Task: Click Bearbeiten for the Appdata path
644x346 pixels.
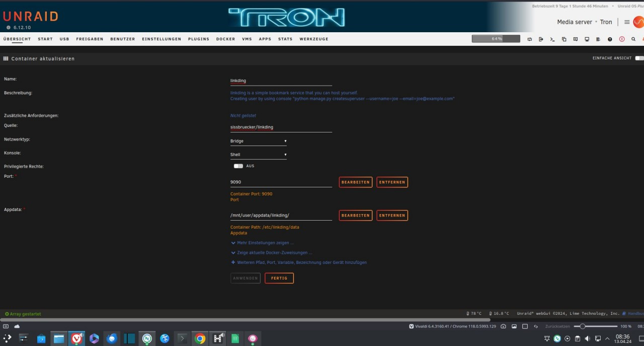Action: (356, 216)
